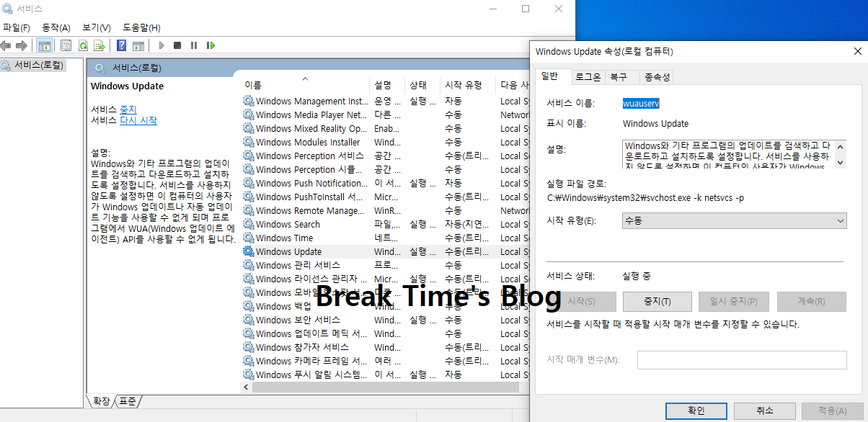
Task: Select the gear icon of the Windows Update row
Action: tap(249, 251)
